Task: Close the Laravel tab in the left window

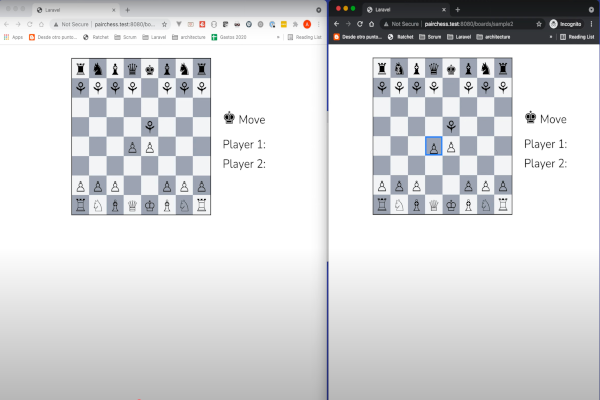Action: [114, 10]
